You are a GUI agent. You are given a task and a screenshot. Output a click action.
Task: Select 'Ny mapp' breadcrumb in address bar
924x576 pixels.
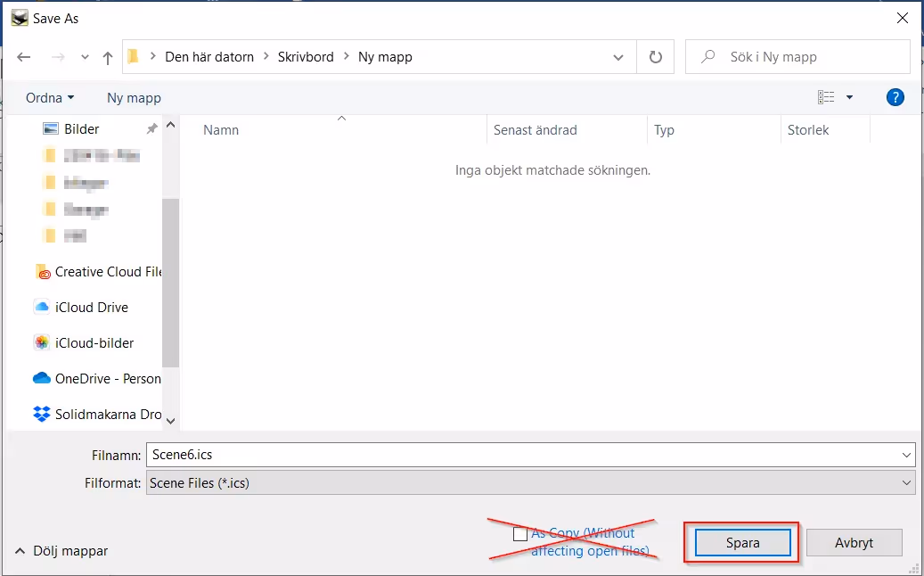point(386,56)
